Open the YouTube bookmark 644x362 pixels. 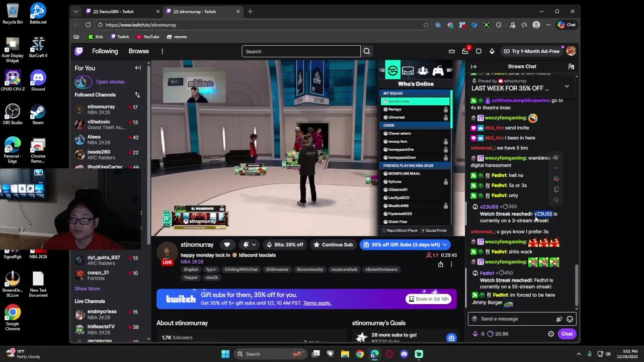tap(148, 37)
